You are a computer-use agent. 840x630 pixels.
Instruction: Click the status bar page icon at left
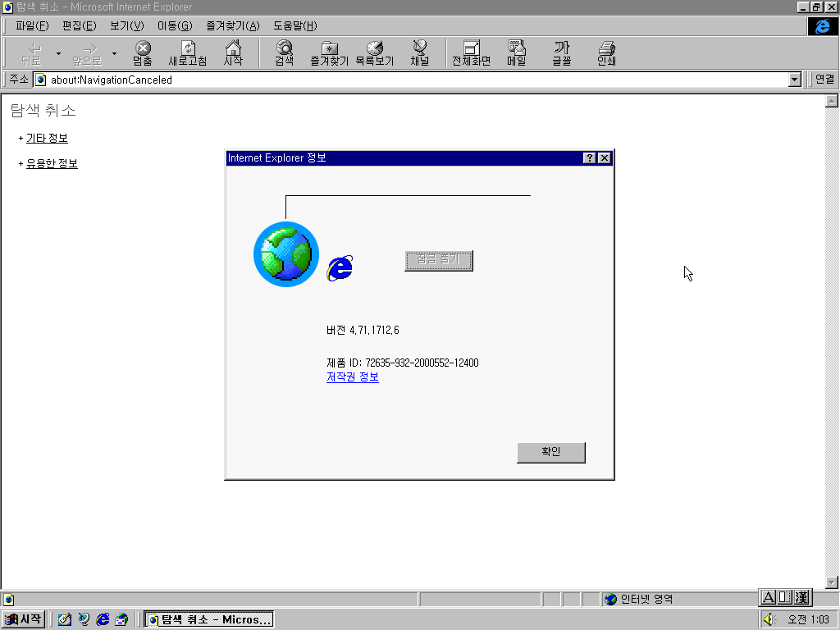point(8,600)
